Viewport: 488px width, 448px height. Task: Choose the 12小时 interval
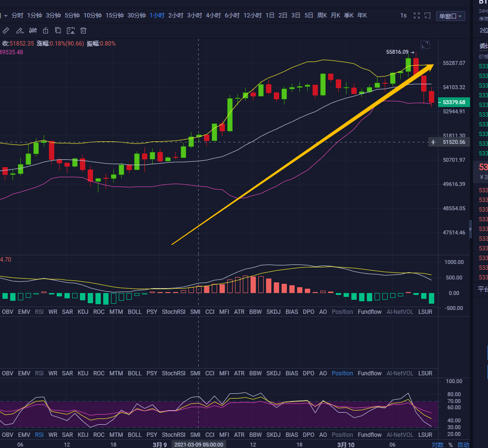point(252,15)
